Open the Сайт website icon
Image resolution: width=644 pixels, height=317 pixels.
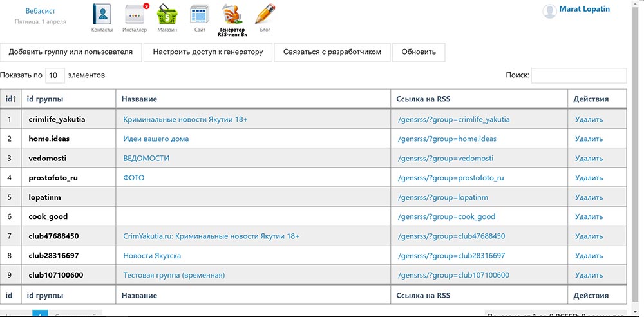200,15
